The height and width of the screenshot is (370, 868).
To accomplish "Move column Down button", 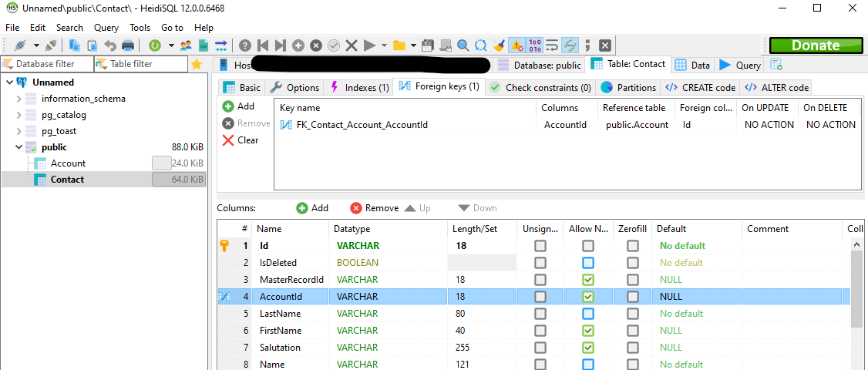I will (477, 208).
